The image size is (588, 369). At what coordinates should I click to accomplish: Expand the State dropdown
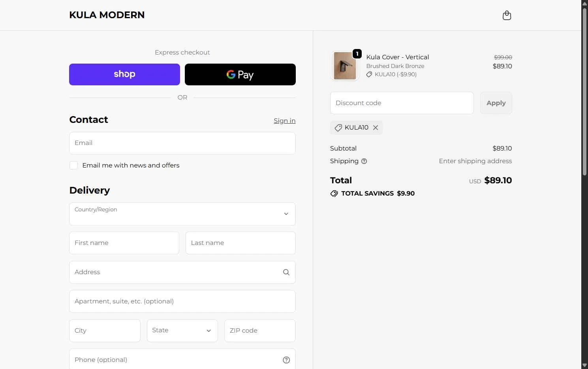[x=182, y=331]
